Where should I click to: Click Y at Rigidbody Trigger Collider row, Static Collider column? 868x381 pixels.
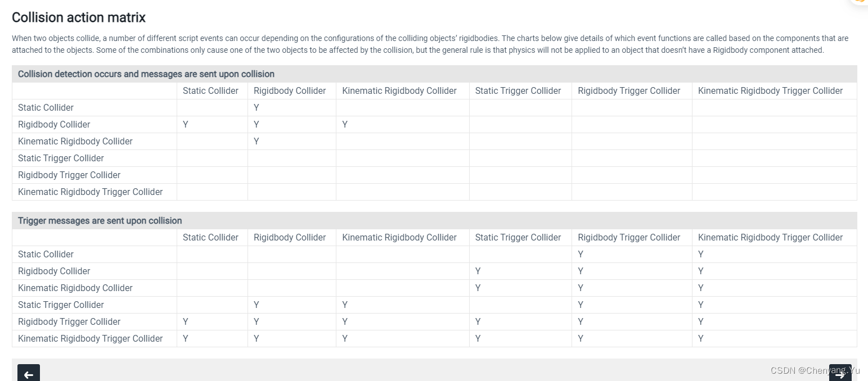(186, 322)
